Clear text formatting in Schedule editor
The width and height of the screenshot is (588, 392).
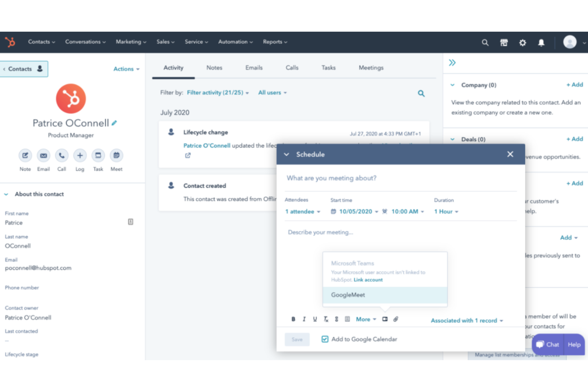(326, 319)
